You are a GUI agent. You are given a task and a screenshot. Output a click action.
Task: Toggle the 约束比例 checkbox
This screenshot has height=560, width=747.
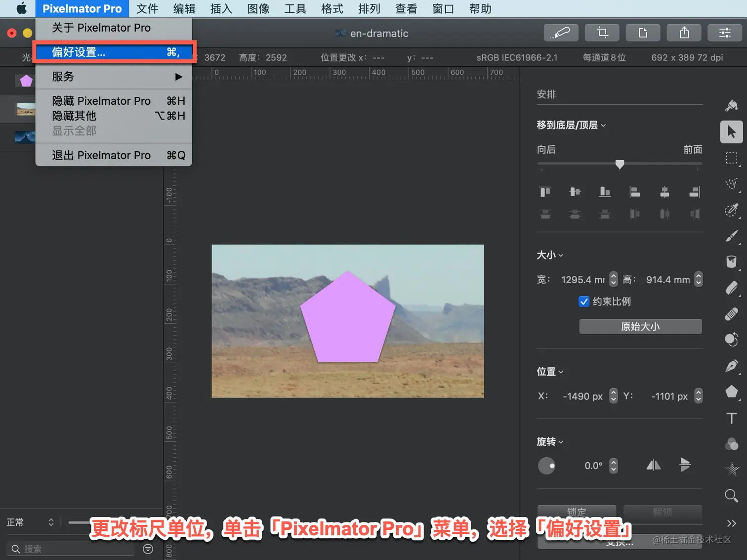click(584, 302)
